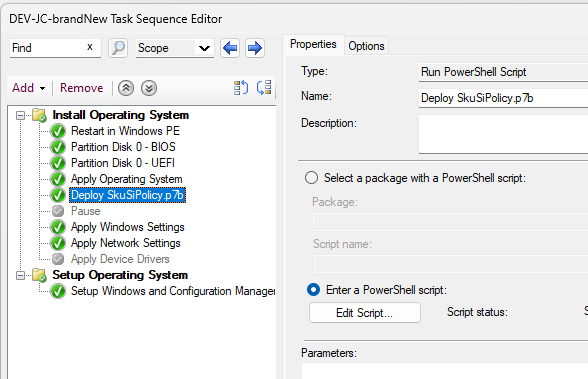
Task: Switch to the Options tab
Action: tap(366, 46)
